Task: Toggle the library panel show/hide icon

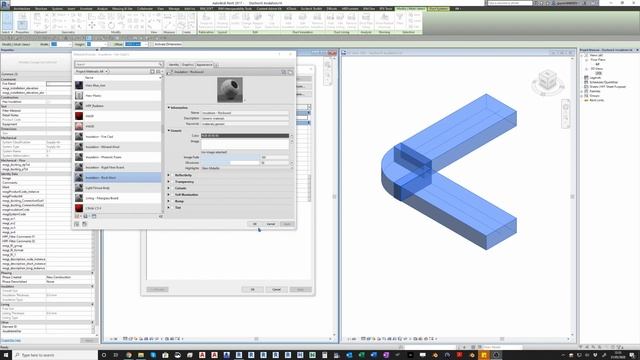Action: click(x=152, y=71)
